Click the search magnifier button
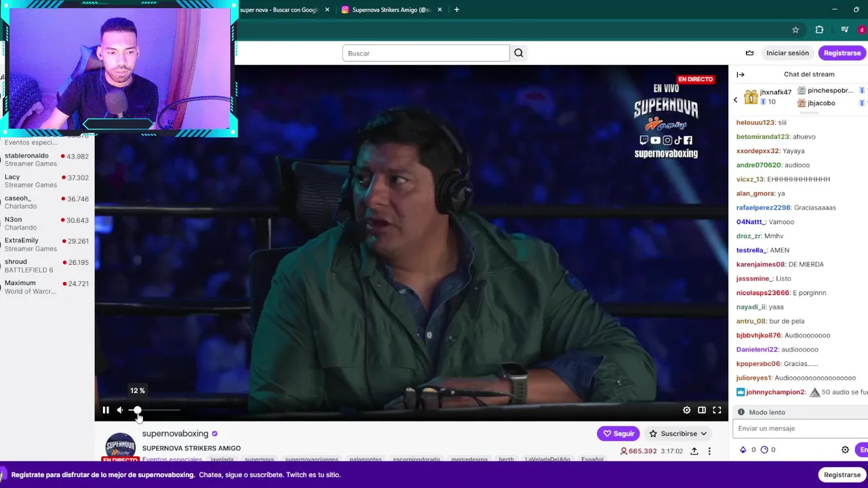Screen dimensions: 868x488 tap(519, 53)
